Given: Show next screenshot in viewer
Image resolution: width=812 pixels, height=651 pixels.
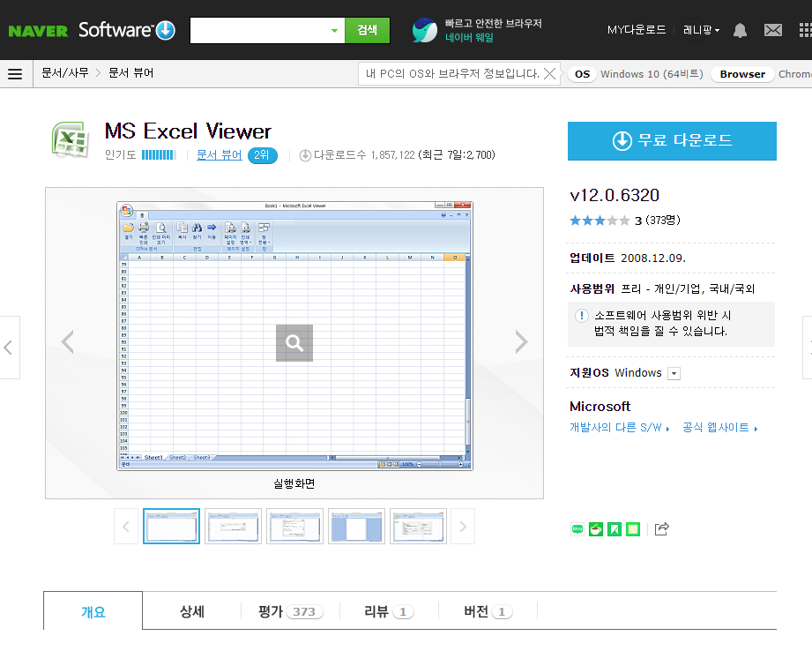Looking at the screenshot, I should click(x=521, y=342).
